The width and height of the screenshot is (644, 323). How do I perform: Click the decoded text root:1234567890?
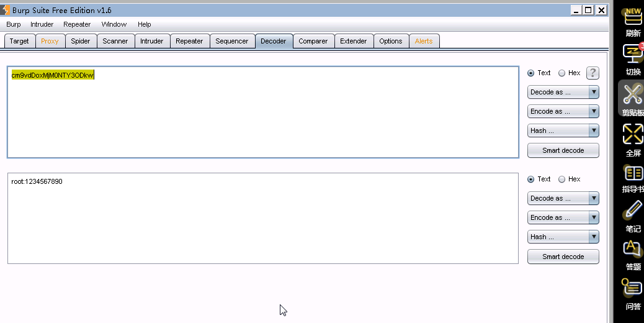(x=37, y=181)
